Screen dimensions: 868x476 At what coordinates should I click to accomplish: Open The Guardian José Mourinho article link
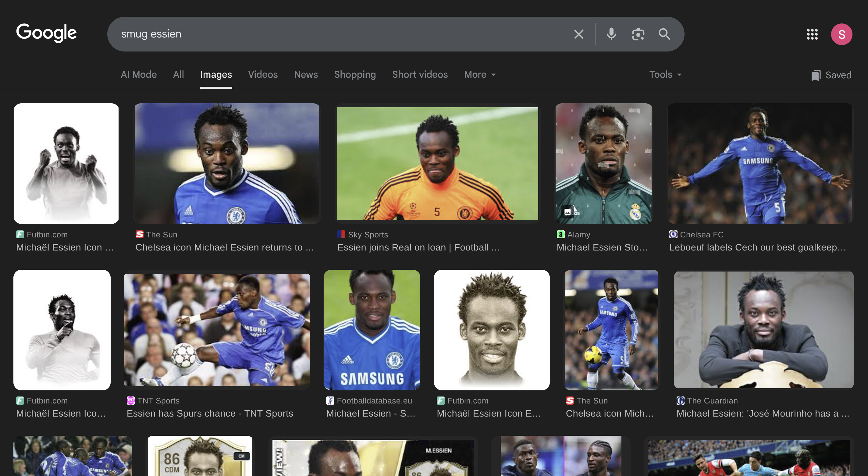point(762,413)
